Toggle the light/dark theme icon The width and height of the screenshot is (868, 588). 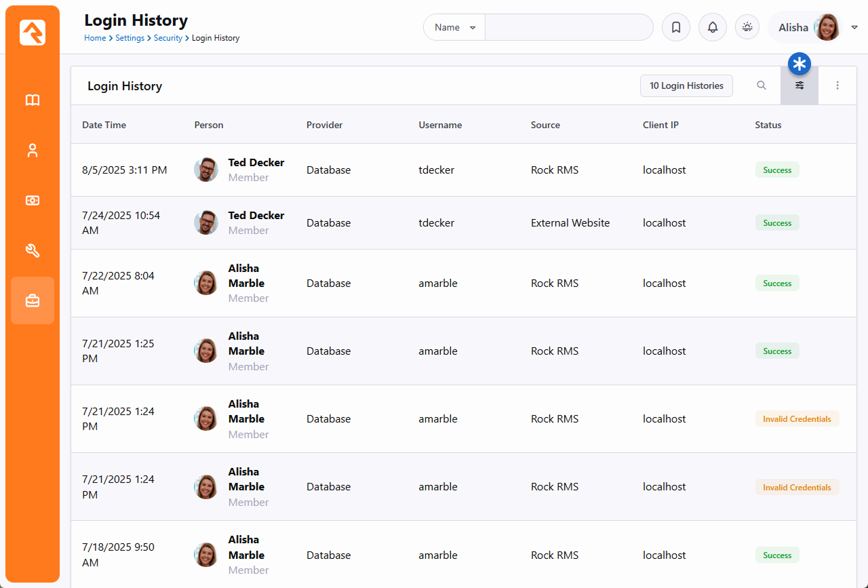tap(747, 27)
